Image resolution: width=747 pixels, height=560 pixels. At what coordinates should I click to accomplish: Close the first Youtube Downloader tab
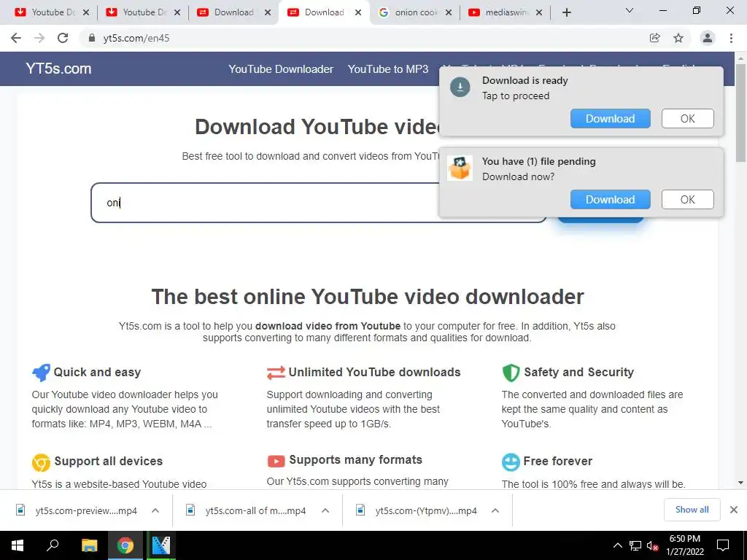86,12
